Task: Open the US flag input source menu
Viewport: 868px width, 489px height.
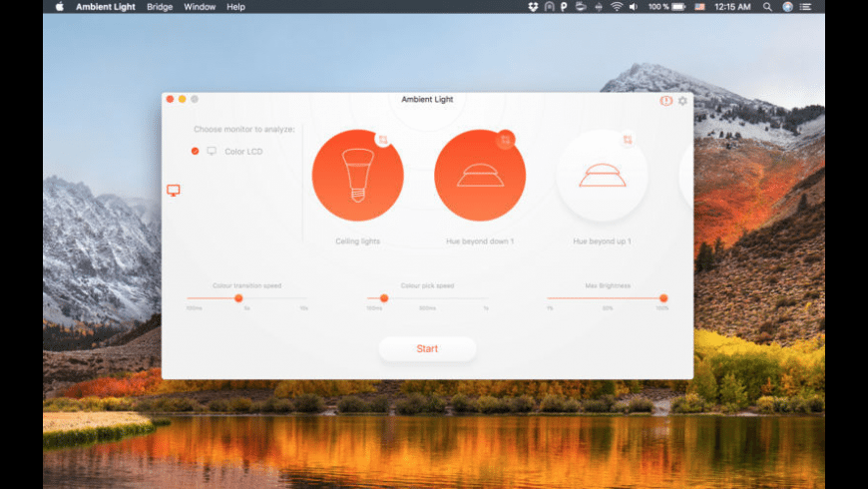Action: [699, 7]
